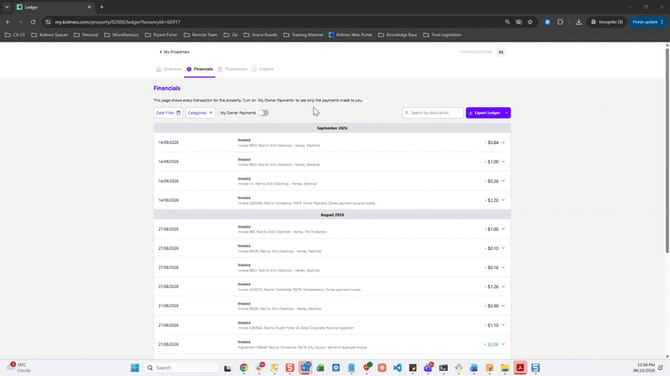The height and width of the screenshot is (376, 670).
Task: Expand the -$0.10 invoice row
Action: (x=503, y=248)
